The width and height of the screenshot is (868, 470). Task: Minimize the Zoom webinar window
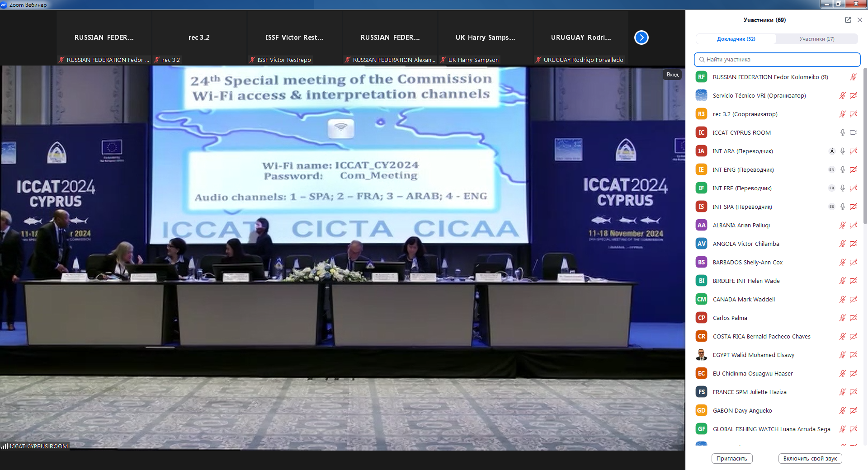[x=827, y=4]
